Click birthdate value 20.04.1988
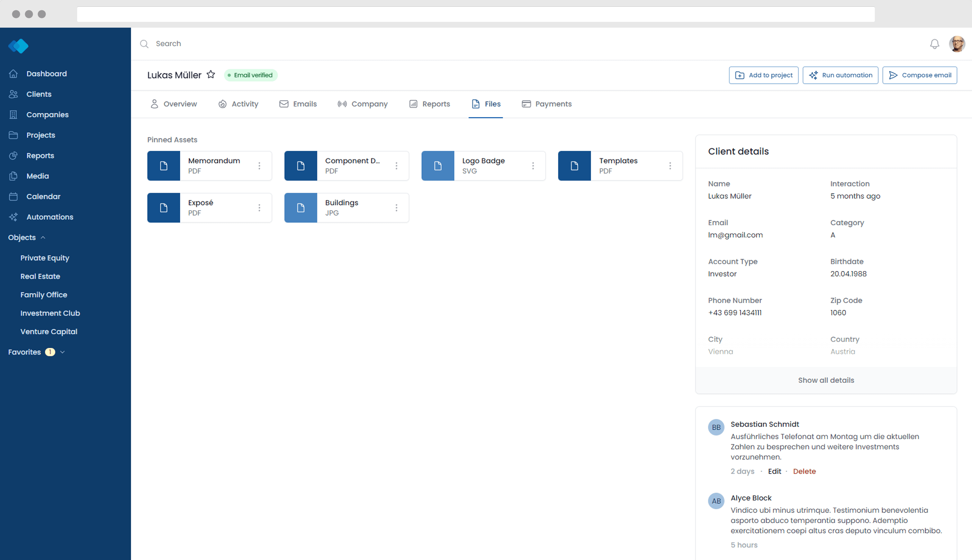972x560 pixels. [x=848, y=274]
